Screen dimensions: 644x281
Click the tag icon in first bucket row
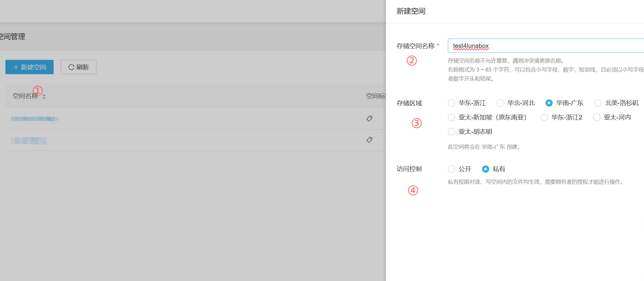(369, 119)
